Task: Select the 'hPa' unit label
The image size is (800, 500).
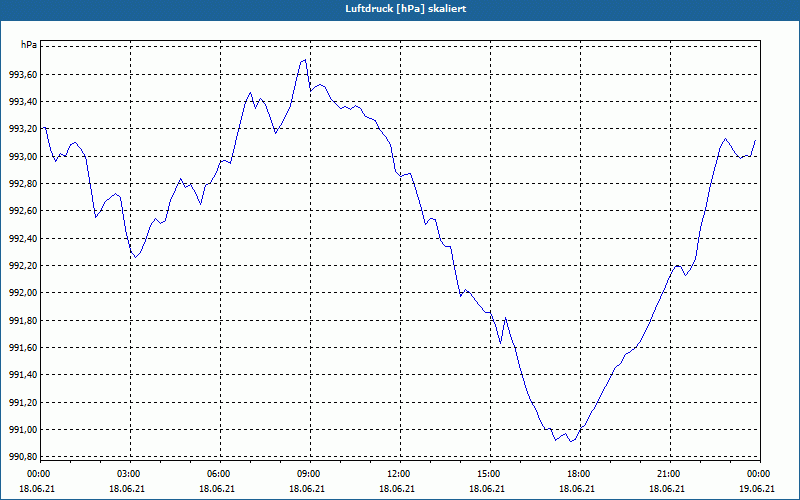Action: click(x=29, y=45)
